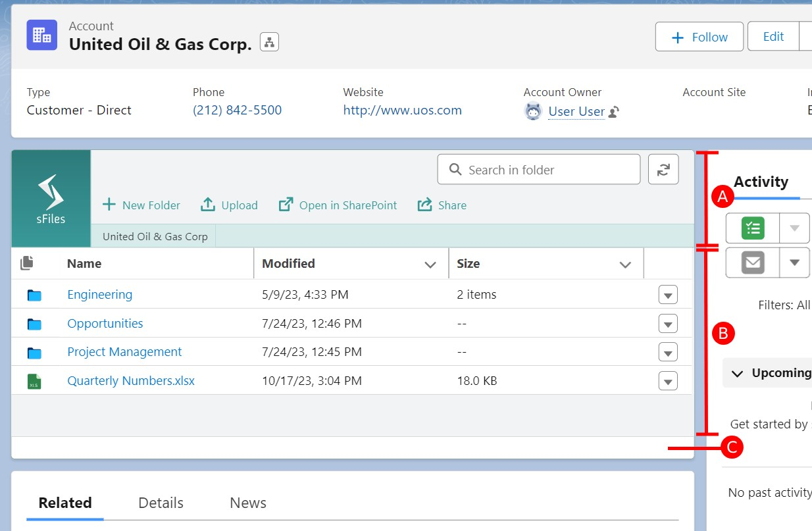
Task: Open Opportunities row actions dropdown
Action: 668,324
